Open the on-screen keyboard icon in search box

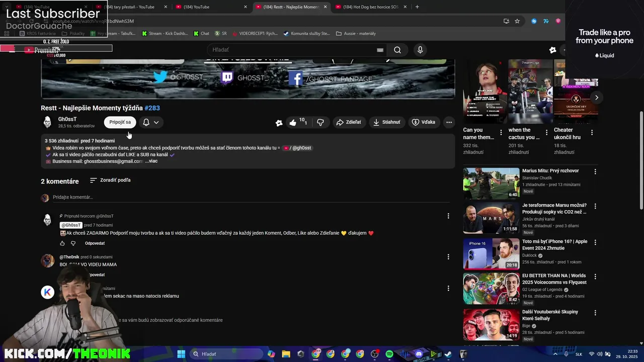click(380, 50)
